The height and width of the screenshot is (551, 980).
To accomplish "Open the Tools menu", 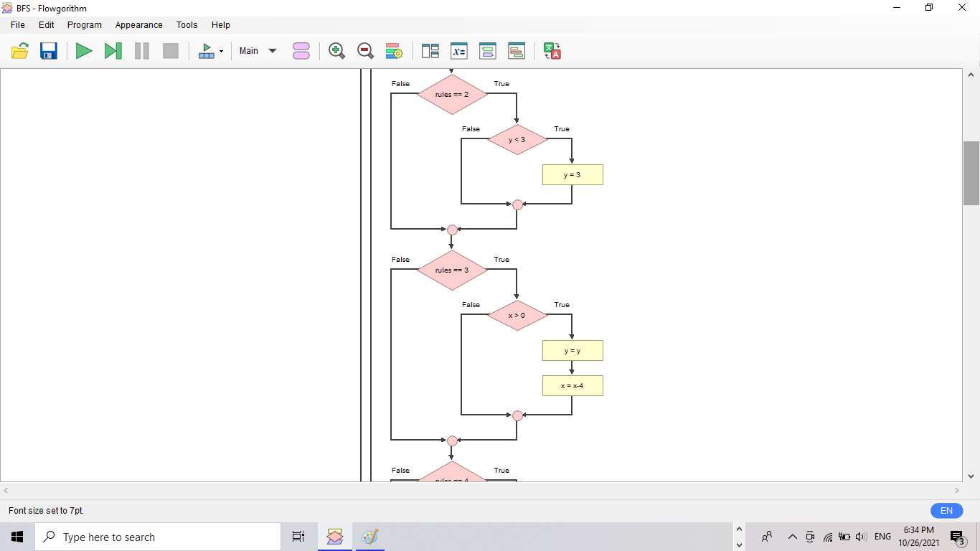I will pyautogui.click(x=187, y=24).
